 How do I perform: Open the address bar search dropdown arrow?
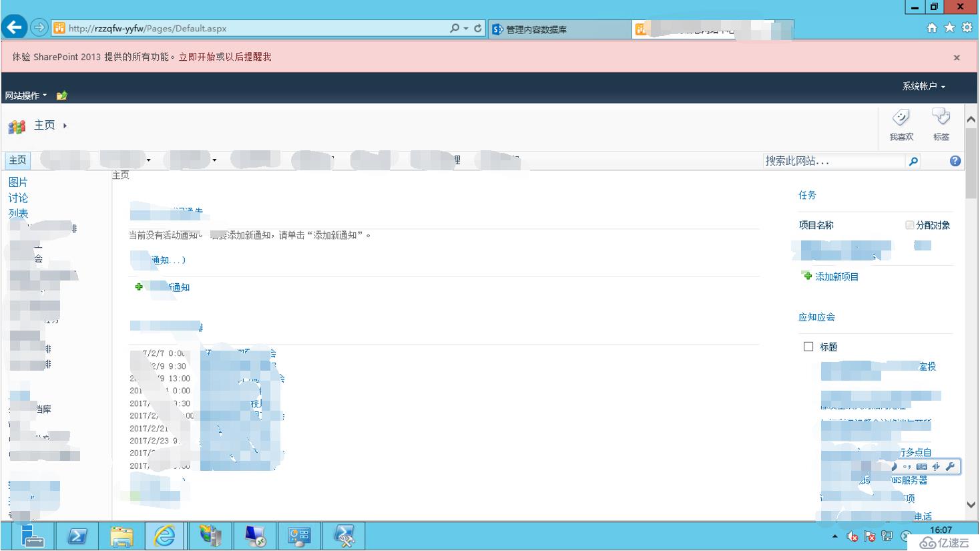[x=466, y=28]
